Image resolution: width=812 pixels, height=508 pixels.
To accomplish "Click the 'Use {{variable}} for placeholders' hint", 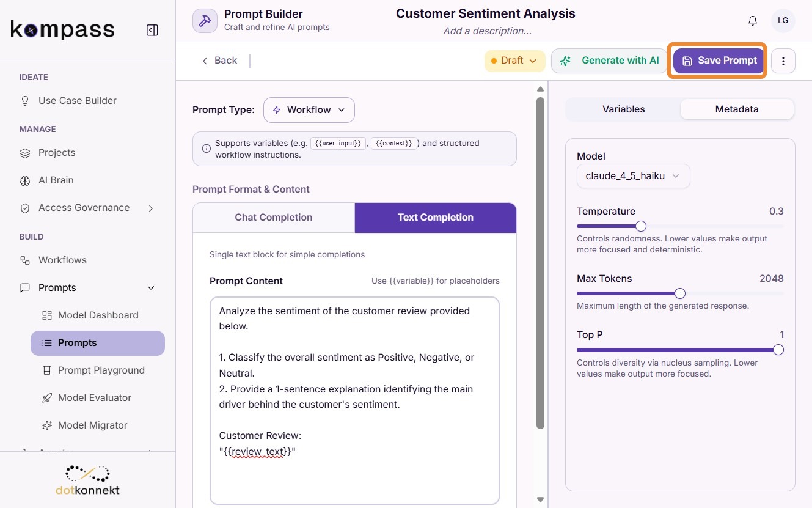I will click(436, 281).
